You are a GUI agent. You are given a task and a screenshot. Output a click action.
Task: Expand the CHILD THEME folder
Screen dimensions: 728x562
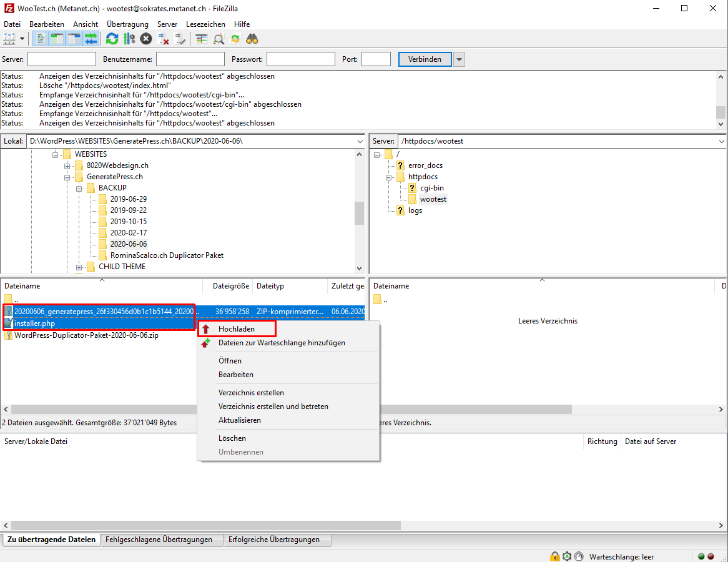79,267
